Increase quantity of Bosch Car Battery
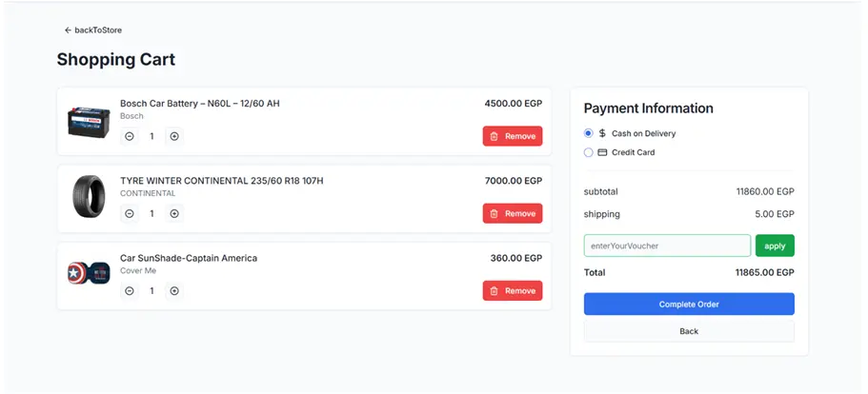Image resolution: width=868 pixels, height=394 pixels. pyautogui.click(x=174, y=136)
